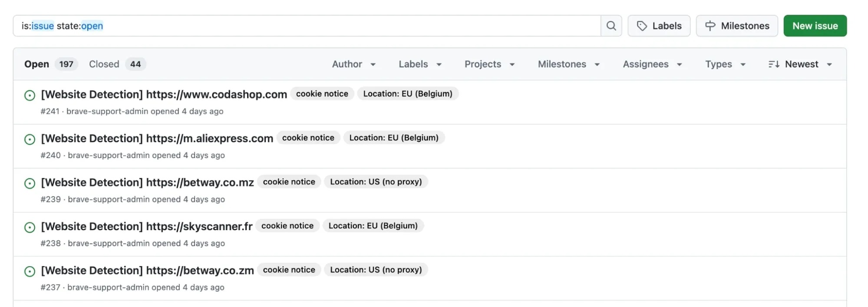868x307 pixels.
Task: Click open-issue status icon for betway.co.zm issue
Action: tap(30, 271)
